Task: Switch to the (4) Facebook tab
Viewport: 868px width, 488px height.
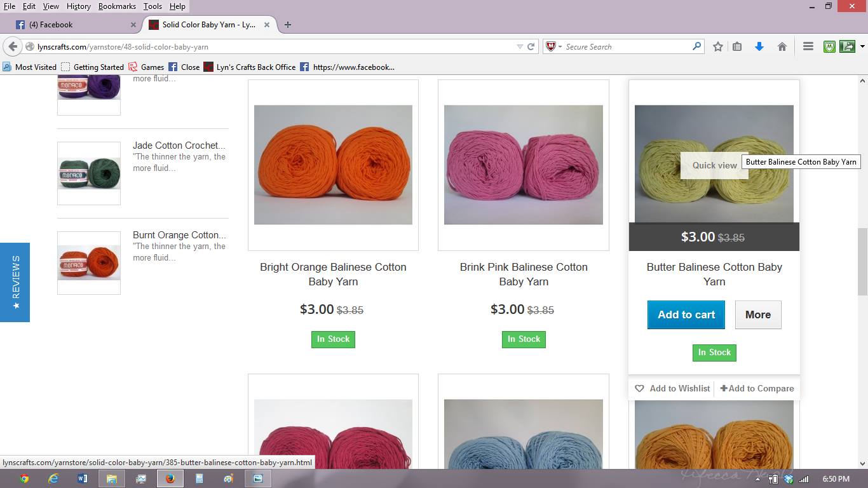Action: pyautogui.click(x=75, y=25)
